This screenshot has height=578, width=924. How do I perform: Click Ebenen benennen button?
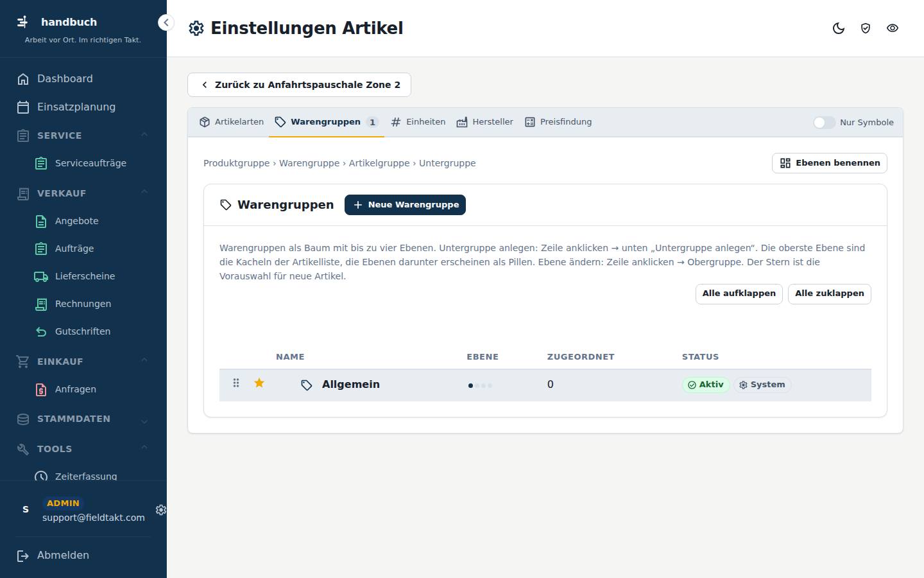coord(829,163)
